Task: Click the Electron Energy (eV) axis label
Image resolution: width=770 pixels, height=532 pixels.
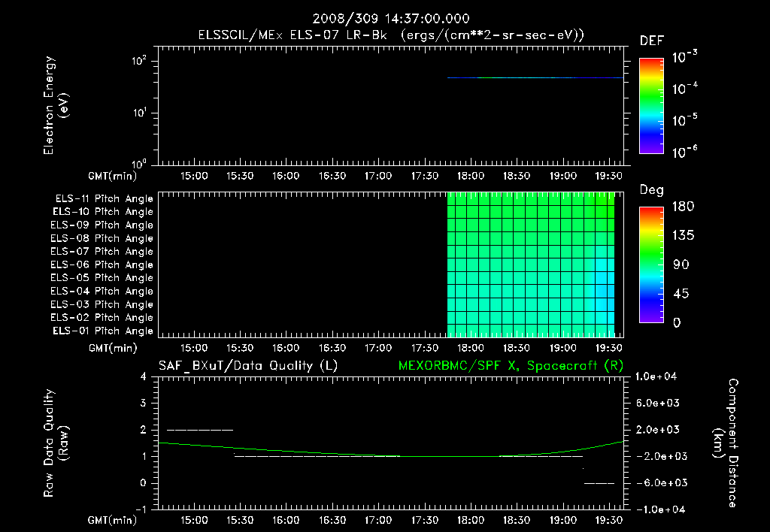Action: pos(56,105)
